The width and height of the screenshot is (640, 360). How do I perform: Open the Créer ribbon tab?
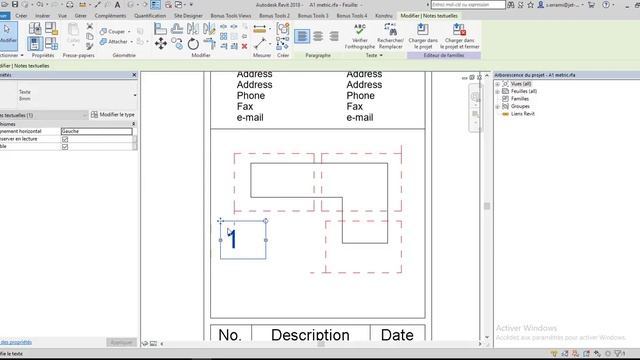point(21,16)
